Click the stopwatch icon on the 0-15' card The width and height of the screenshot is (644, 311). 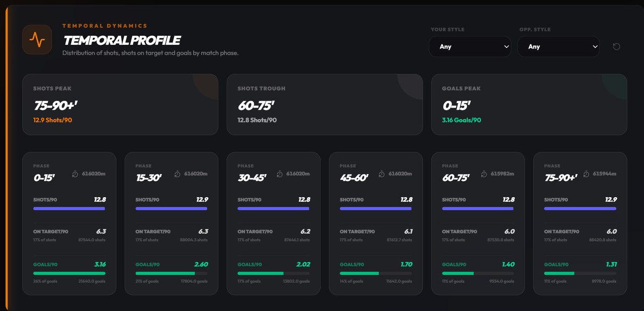pos(74,173)
